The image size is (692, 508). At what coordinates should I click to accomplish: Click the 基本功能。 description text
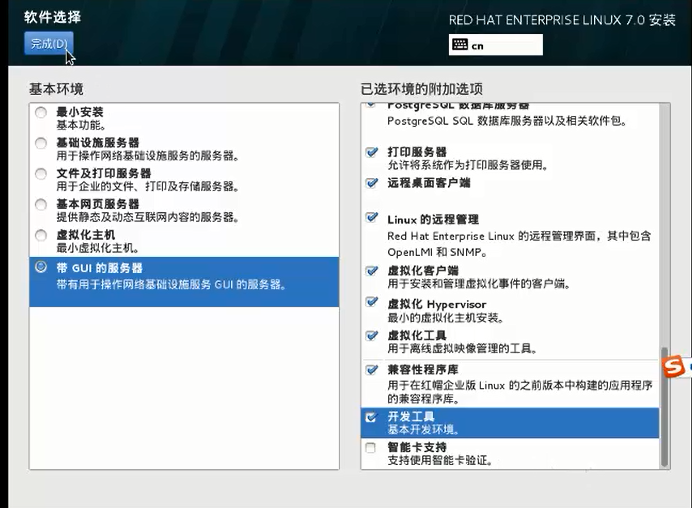point(81,125)
